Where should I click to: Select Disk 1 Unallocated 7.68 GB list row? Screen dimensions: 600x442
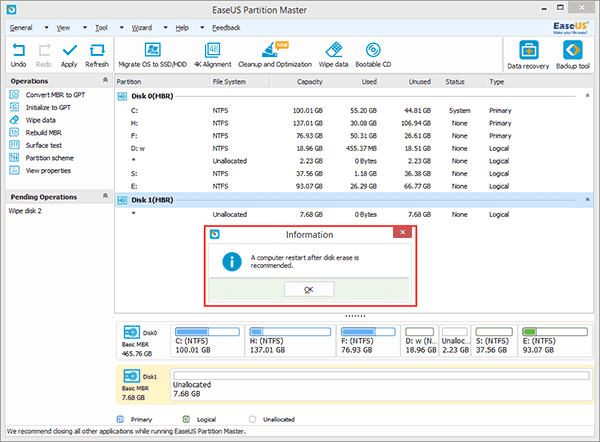(x=354, y=215)
